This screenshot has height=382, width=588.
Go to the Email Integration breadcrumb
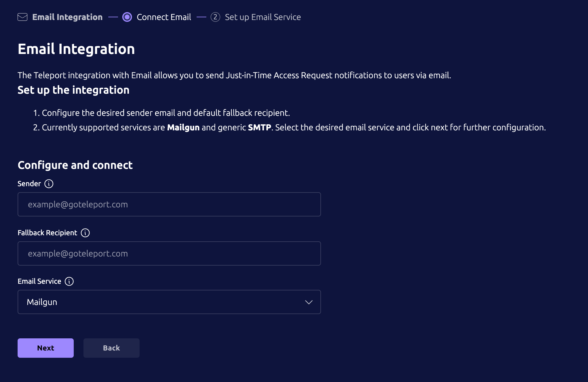pyautogui.click(x=67, y=17)
